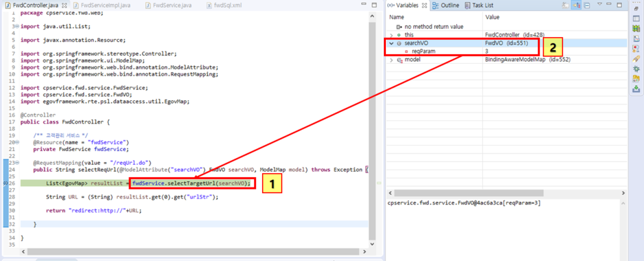Open the FwdService.java tab
Image resolution: width=644 pixels, height=261 pixels.
169,5
